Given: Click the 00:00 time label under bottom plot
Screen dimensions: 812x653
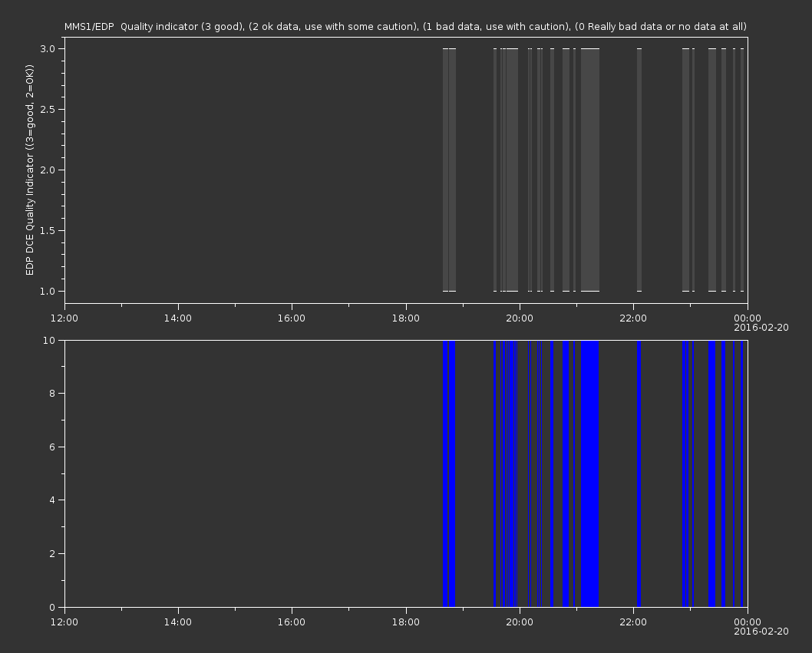Looking at the screenshot, I should click(748, 622).
